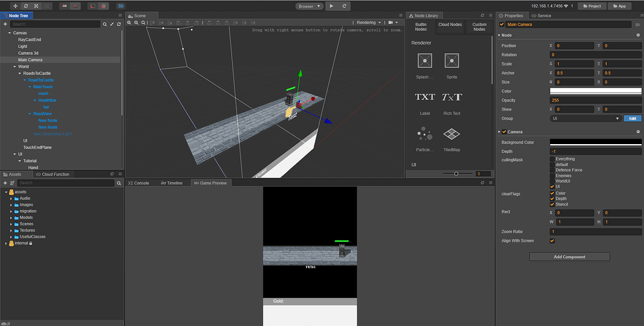Image resolution: width=644 pixels, height=326 pixels.
Task: Open the Project folder button
Action: pyautogui.click(x=592, y=6)
